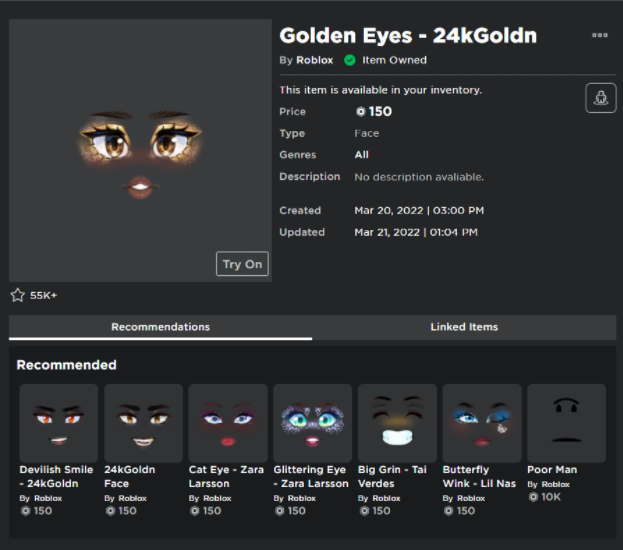Open the 24kGoldn Face thumbnail
The image size is (623, 550).
[143, 422]
